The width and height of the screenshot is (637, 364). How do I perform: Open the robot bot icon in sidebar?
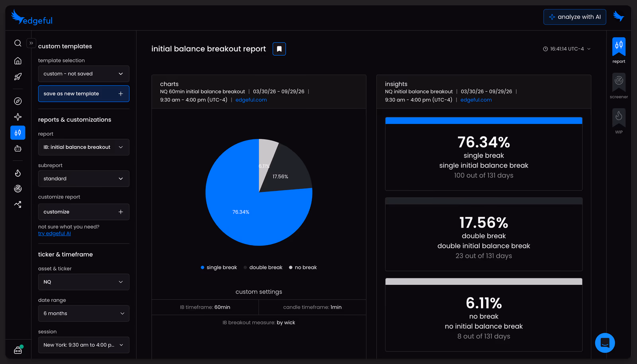(x=18, y=148)
